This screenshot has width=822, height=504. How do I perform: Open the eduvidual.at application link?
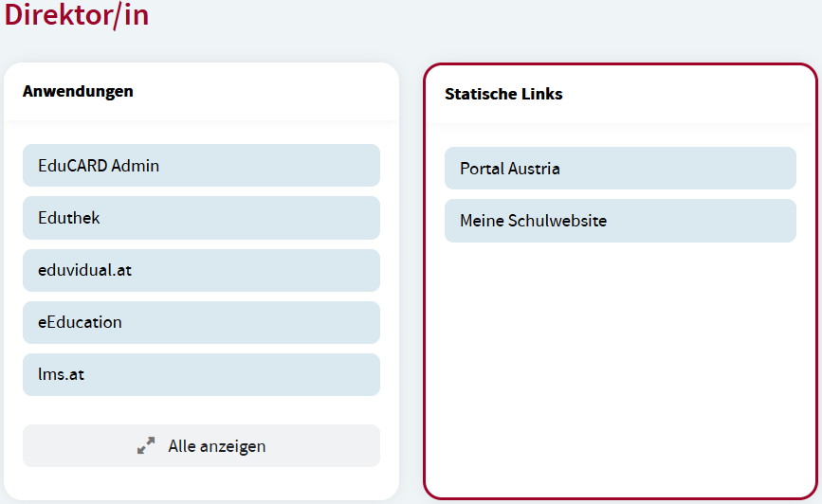[x=201, y=270]
